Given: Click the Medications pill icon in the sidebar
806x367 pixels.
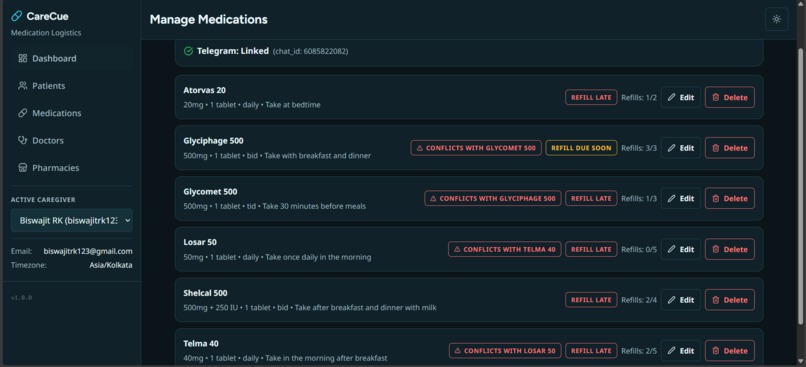Looking at the screenshot, I should pyautogui.click(x=23, y=113).
